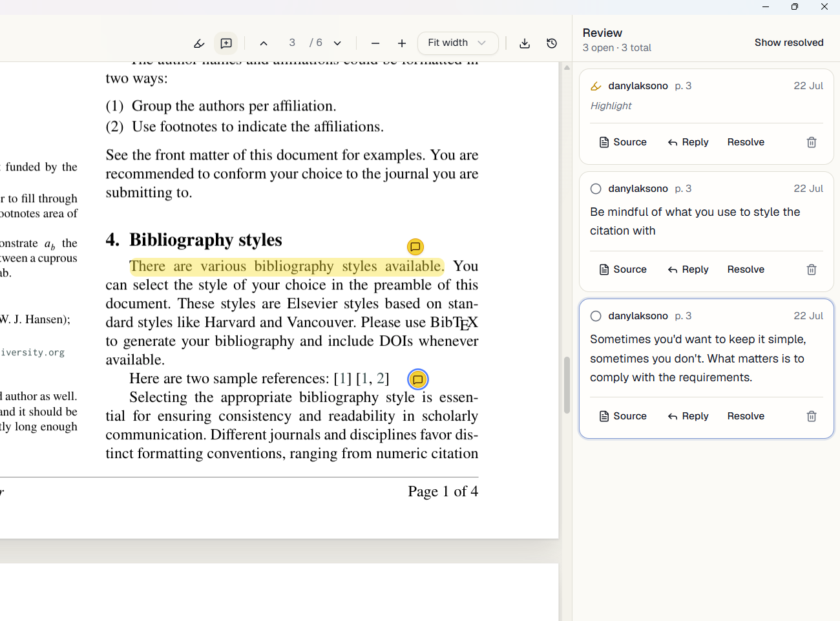This screenshot has height=621, width=840.
Task: Delete the Highlight annotation with trash icon
Action: (812, 142)
